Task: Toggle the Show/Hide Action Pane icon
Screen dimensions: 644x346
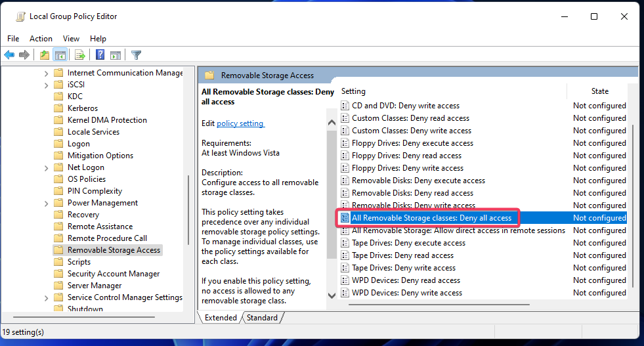Action: click(x=116, y=54)
